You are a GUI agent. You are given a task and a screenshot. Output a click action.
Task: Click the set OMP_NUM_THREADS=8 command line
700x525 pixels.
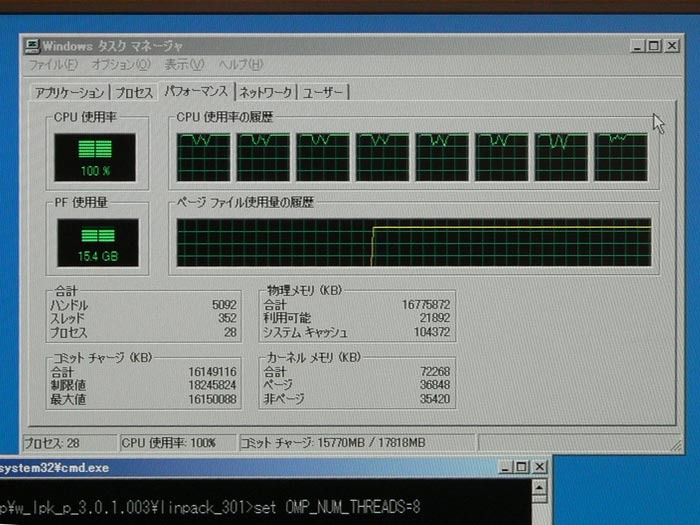337,508
